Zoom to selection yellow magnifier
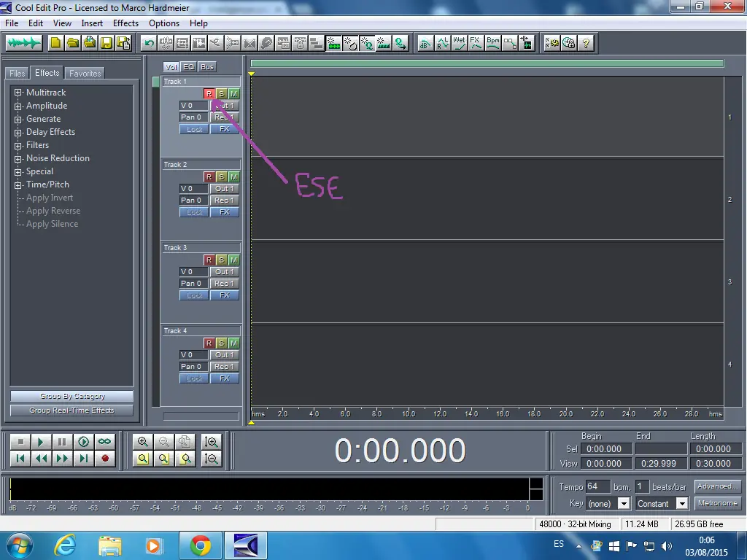Viewport: 747px width, 560px height. 143,459
